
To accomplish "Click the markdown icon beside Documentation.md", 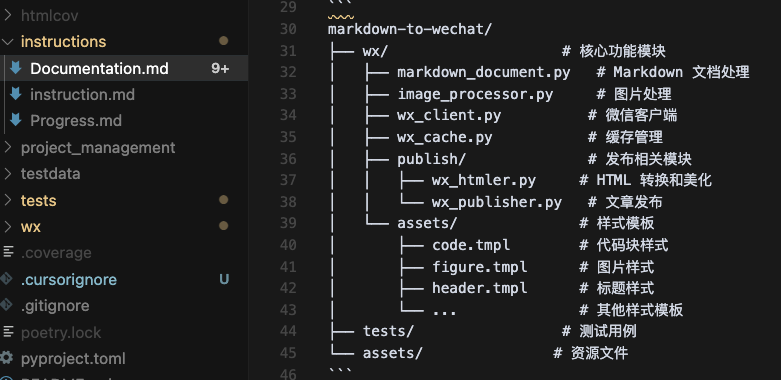I will point(16,68).
